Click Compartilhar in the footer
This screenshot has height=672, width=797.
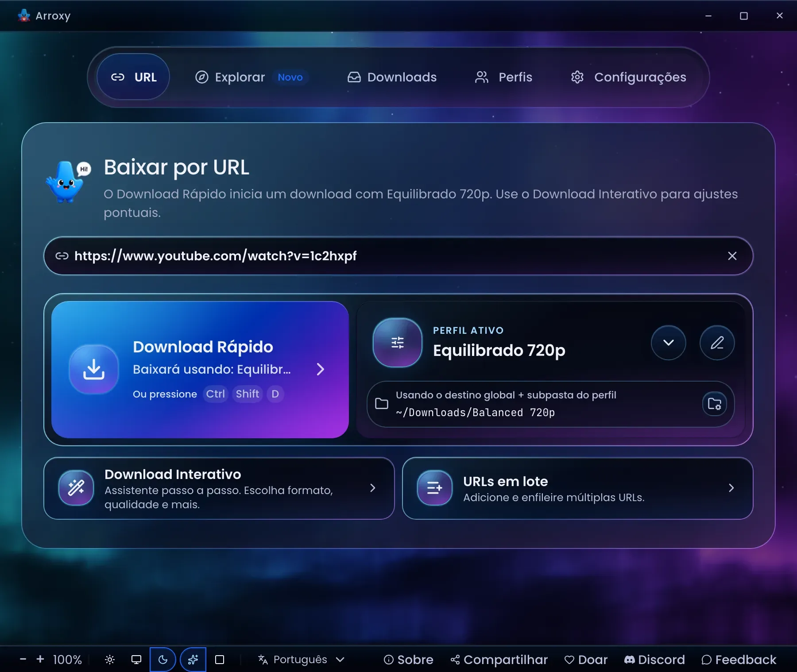click(499, 660)
